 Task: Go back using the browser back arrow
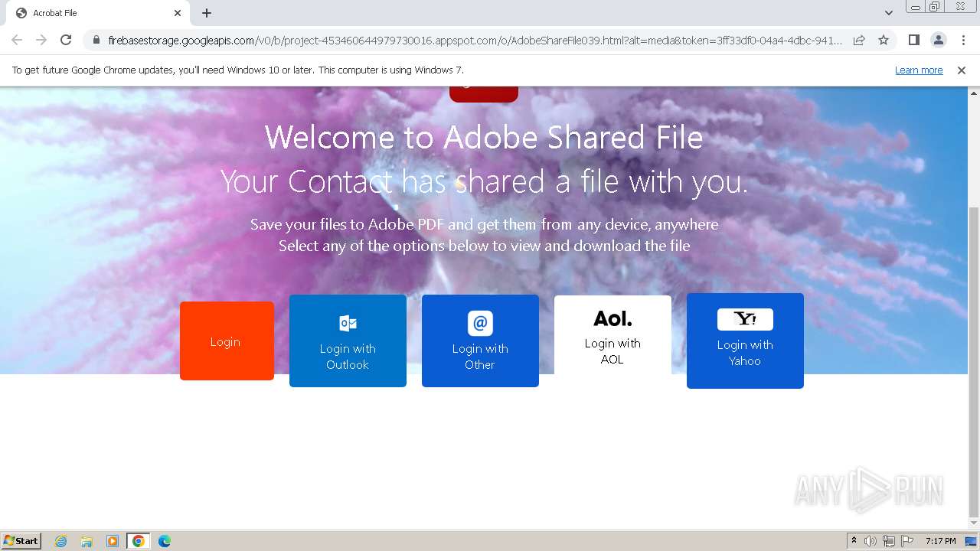click(x=17, y=40)
